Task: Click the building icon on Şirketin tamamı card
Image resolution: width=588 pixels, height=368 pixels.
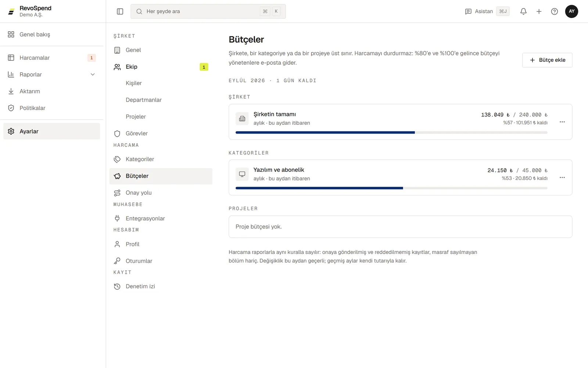Action: (242, 118)
